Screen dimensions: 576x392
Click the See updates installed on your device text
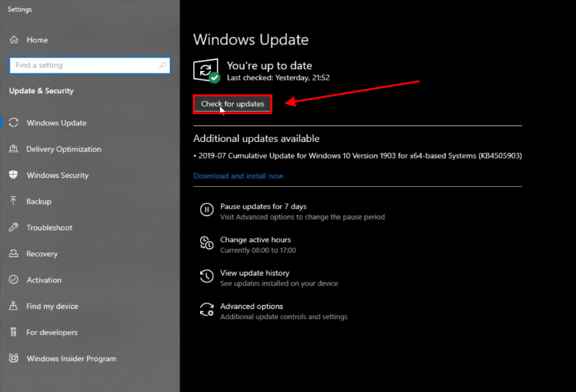[x=279, y=284]
